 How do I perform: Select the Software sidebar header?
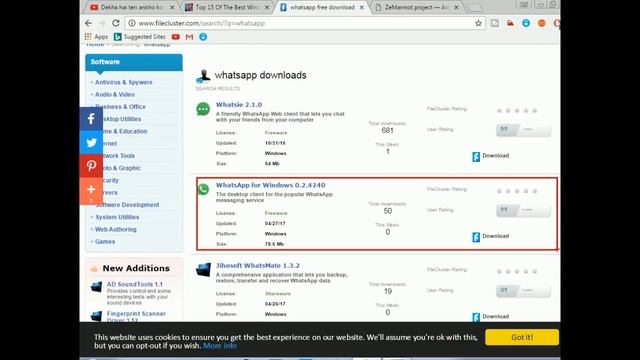click(x=133, y=62)
